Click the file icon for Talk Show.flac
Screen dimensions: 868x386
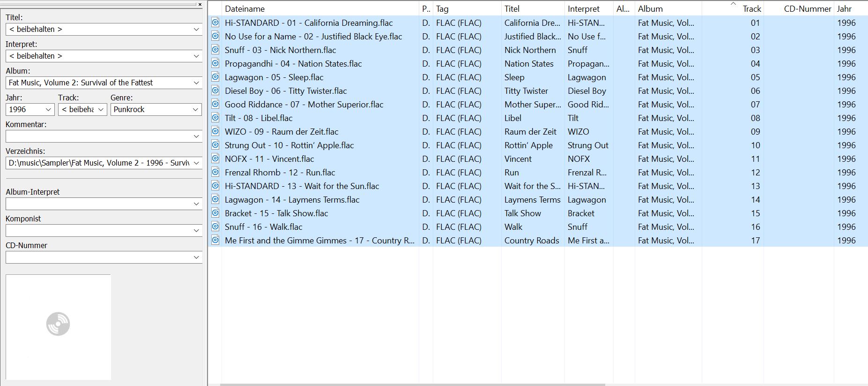point(215,212)
